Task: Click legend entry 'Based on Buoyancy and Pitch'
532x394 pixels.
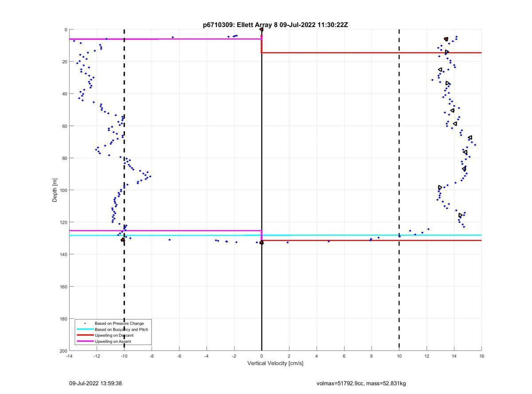Action: click(x=121, y=329)
